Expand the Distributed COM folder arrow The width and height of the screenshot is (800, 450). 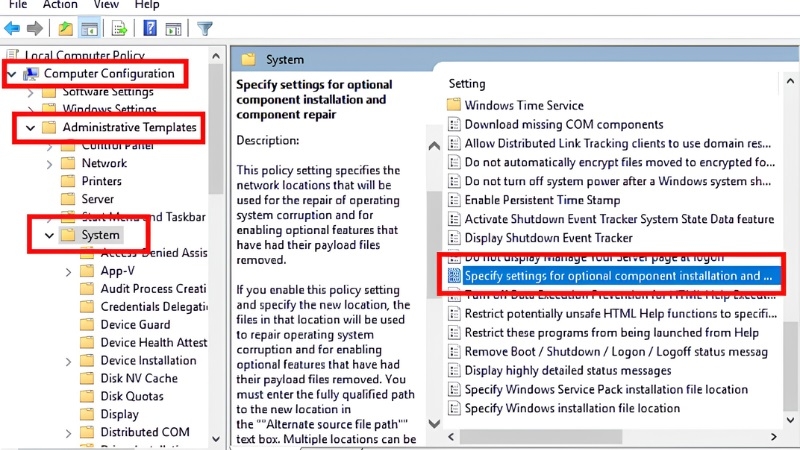[x=68, y=433]
